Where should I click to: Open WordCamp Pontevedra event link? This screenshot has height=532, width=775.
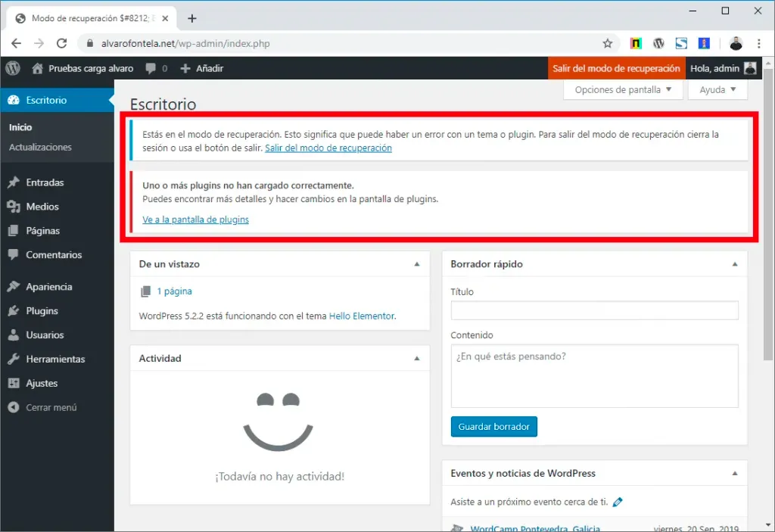535,528
